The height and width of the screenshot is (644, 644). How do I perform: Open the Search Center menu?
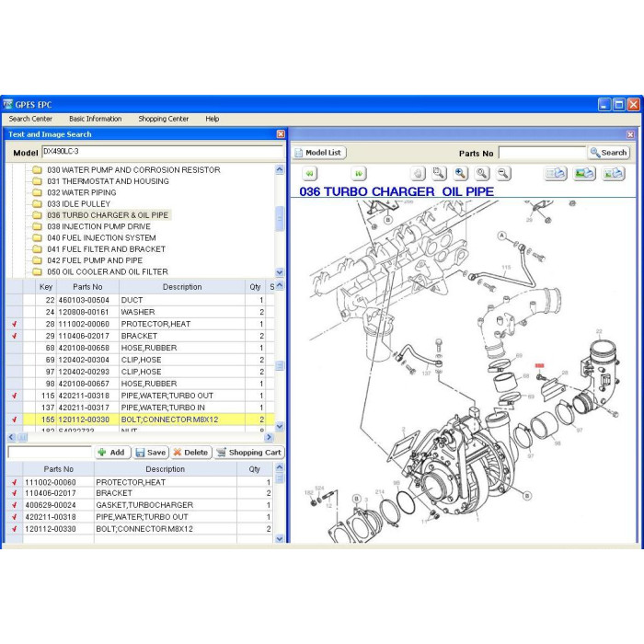(x=30, y=119)
